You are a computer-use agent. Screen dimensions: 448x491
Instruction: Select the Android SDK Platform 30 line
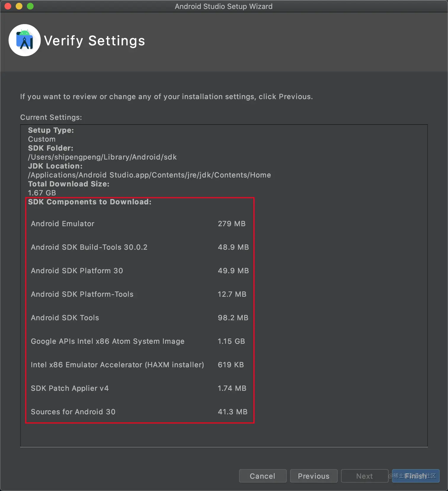click(x=77, y=271)
